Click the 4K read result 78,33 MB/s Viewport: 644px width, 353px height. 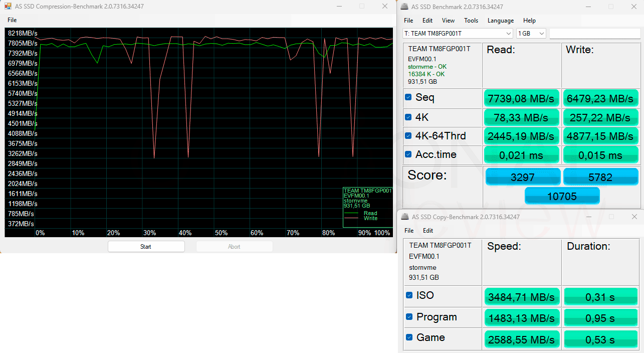coord(521,117)
